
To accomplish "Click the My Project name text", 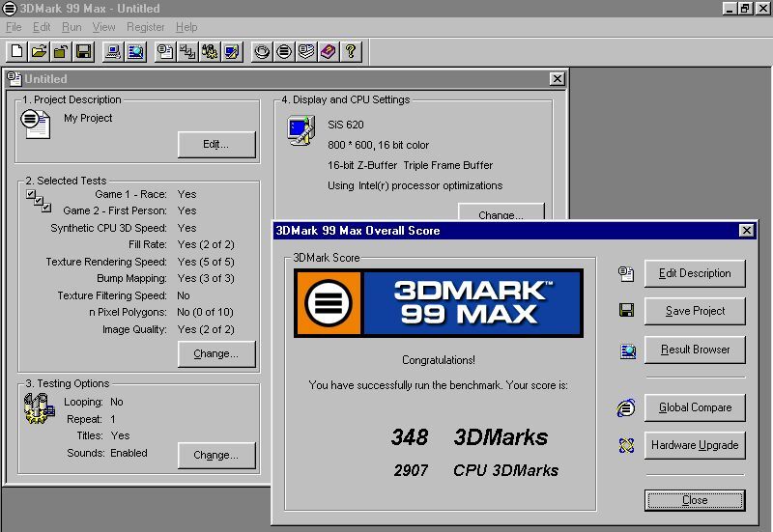I will pyautogui.click(x=88, y=118).
